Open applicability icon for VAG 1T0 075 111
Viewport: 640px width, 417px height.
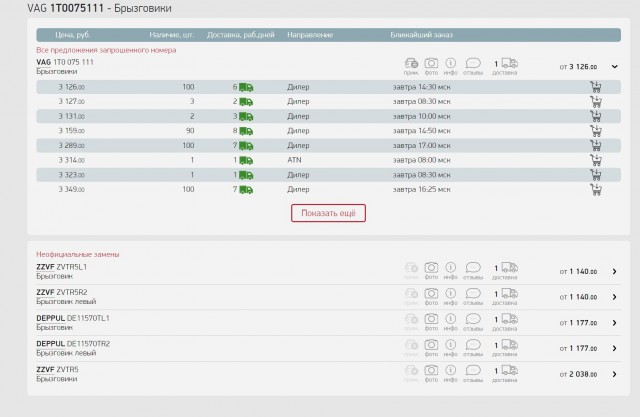[411, 66]
